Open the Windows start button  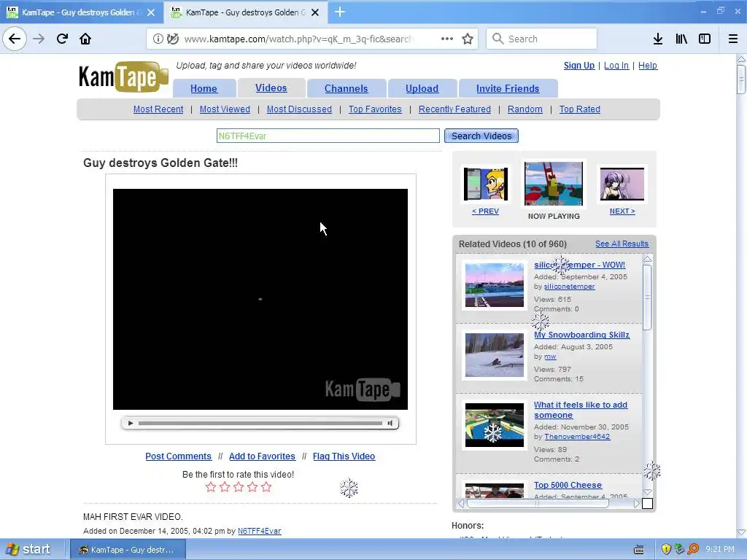28,550
